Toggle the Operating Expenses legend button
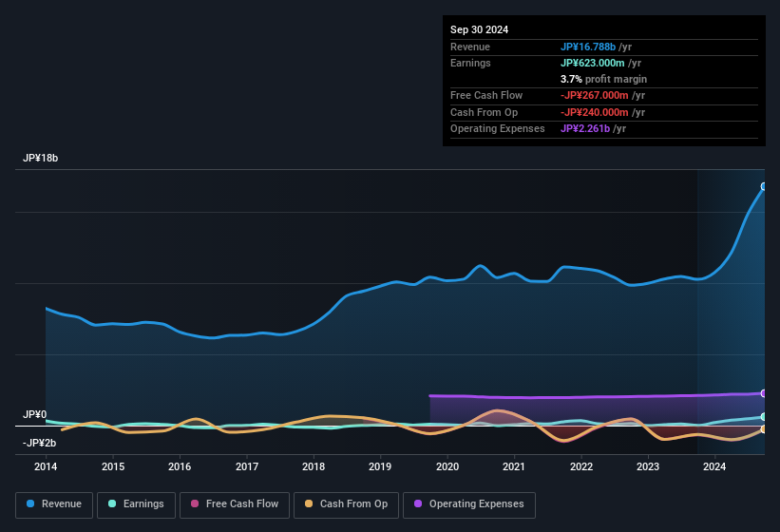 (x=468, y=504)
